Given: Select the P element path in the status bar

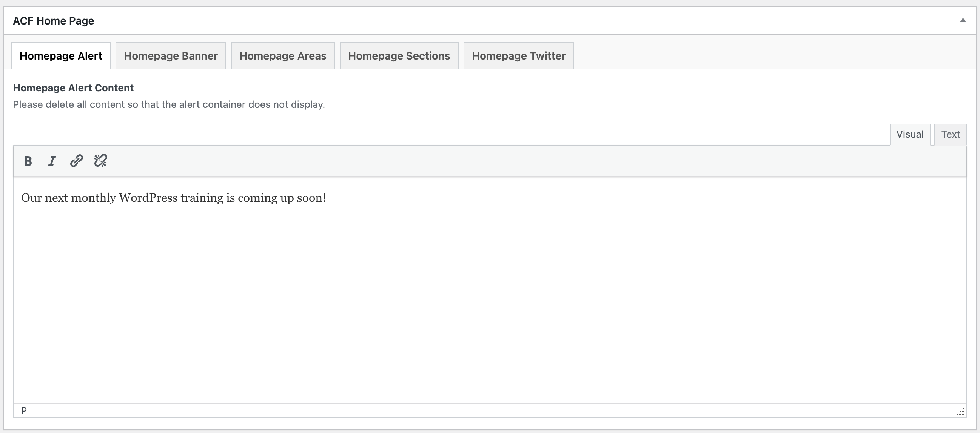Looking at the screenshot, I should coord(24,411).
